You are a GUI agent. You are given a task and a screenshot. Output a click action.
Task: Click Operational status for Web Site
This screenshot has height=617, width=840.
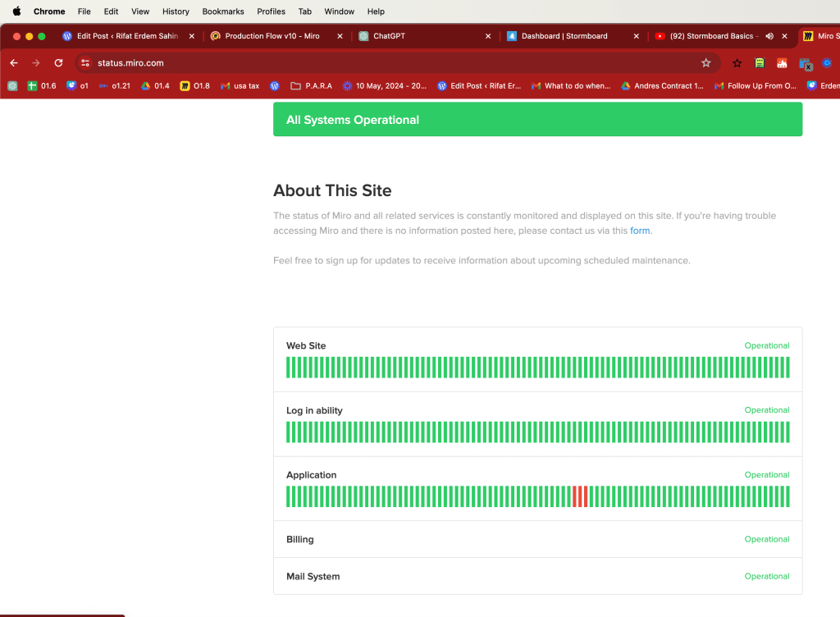pos(767,345)
